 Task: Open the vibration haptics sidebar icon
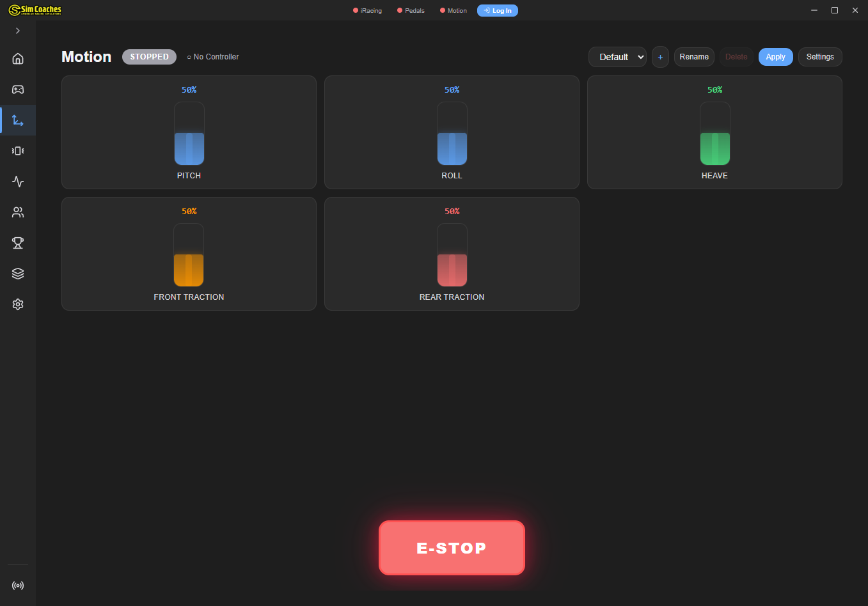coord(18,151)
